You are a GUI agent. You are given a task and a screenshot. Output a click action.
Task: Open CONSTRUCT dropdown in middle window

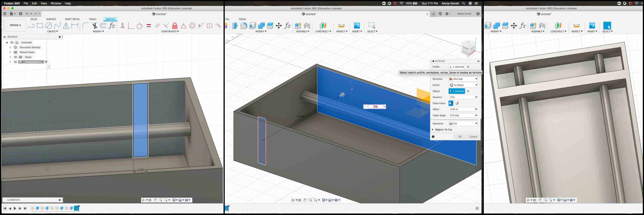[x=323, y=31]
